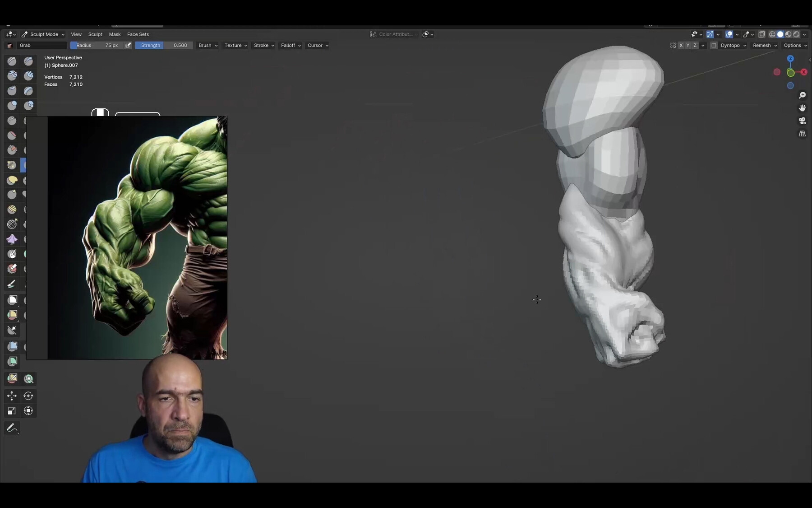Select the yellow Elastic Deform brush

(12, 180)
